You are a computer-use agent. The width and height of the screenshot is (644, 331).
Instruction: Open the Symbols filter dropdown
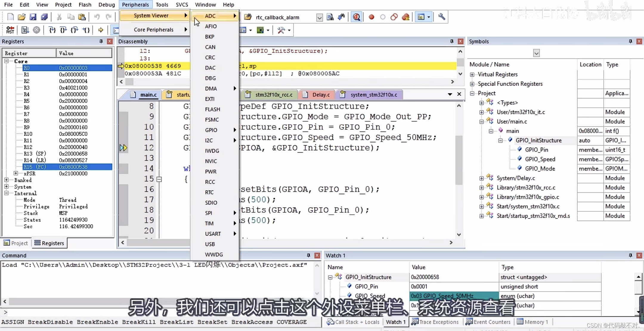pos(536,53)
